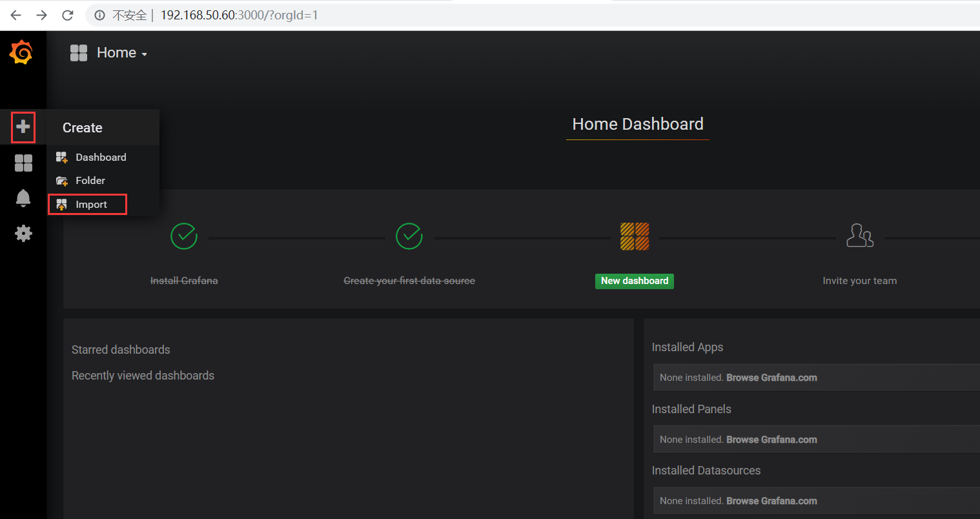The height and width of the screenshot is (519, 980).
Task: Click the orange new dashboard tiles icon
Action: [x=635, y=236]
